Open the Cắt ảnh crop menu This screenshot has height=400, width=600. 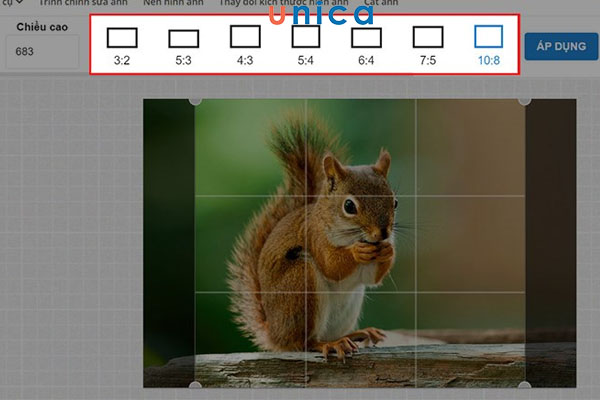click(x=381, y=3)
